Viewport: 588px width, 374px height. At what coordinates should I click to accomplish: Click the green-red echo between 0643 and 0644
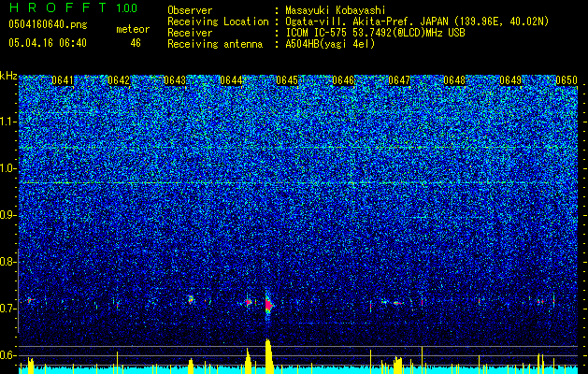click(191, 299)
